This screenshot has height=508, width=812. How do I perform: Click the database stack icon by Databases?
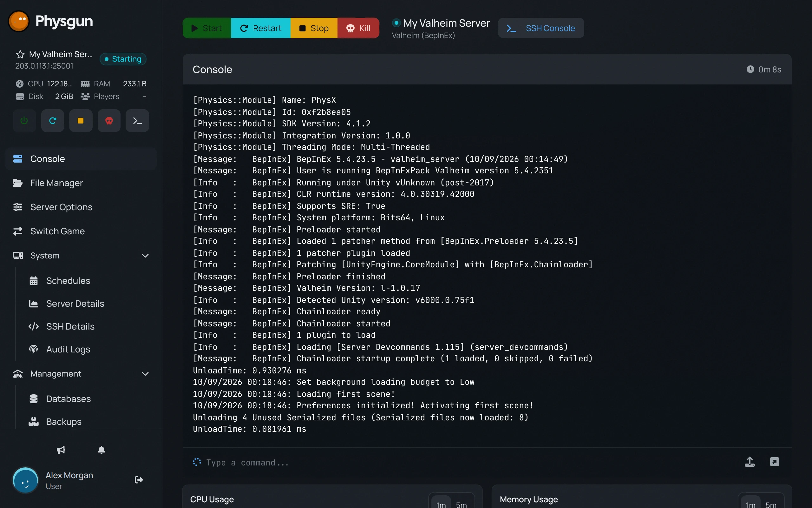click(34, 399)
